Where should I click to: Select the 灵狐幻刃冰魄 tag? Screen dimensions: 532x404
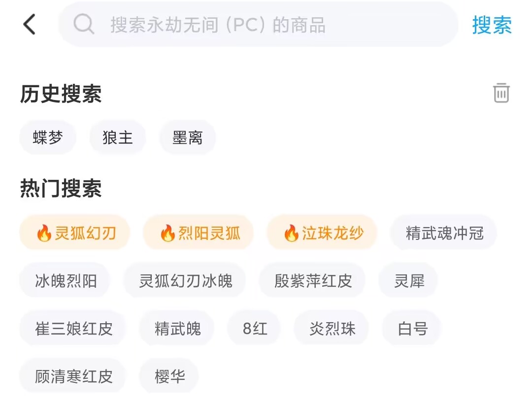tap(185, 281)
